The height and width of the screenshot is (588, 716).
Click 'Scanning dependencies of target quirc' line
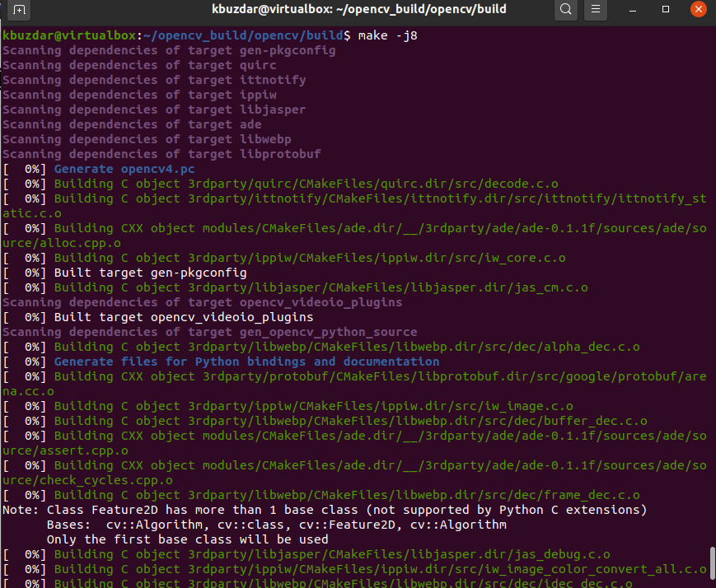click(x=139, y=65)
